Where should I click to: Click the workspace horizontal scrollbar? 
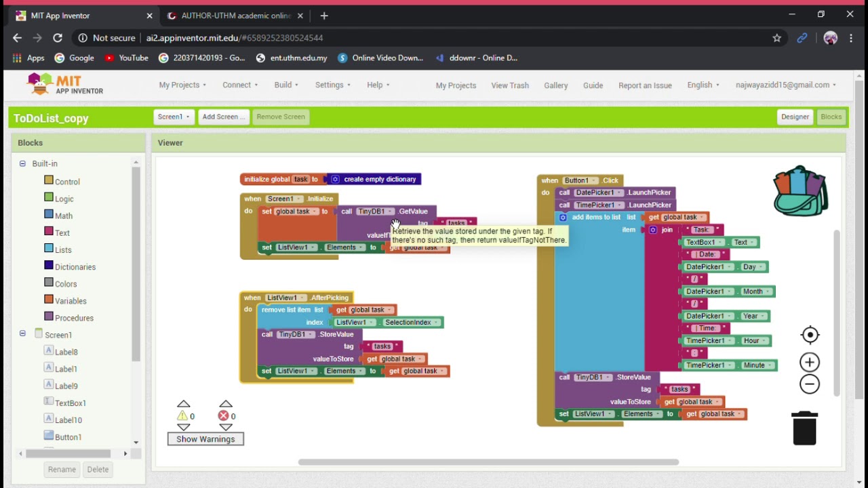click(x=488, y=462)
